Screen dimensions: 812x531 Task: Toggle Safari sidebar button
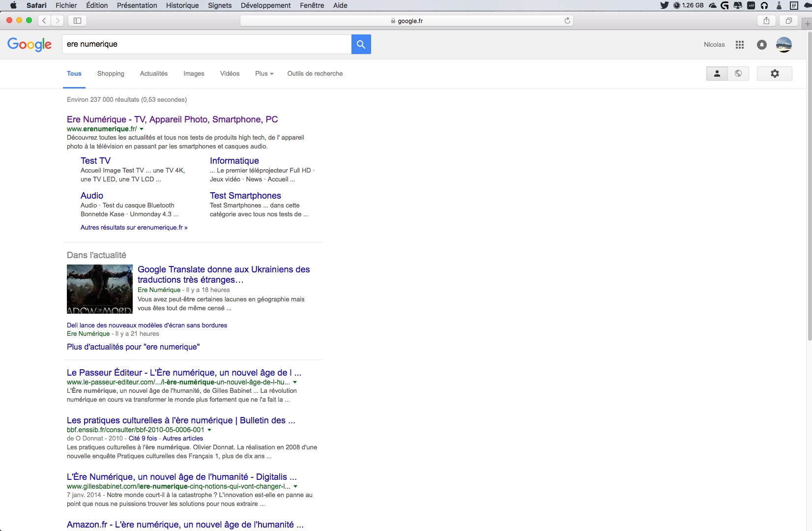(77, 21)
